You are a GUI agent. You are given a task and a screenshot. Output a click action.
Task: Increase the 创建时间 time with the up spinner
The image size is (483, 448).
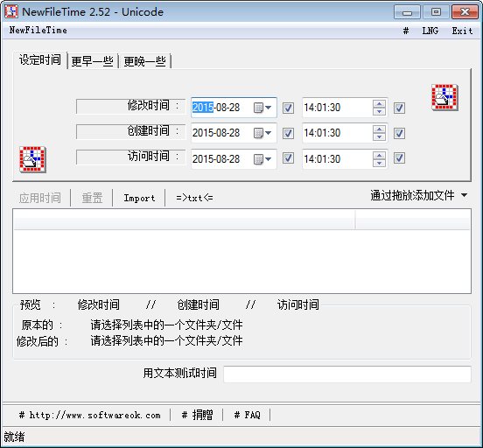(x=379, y=129)
